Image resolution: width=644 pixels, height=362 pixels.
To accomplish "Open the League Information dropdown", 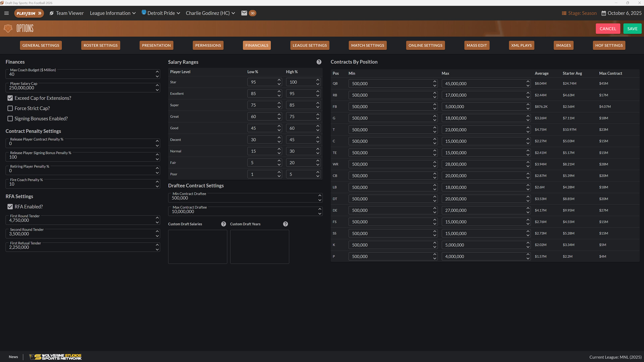I will [x=112, y=13].
